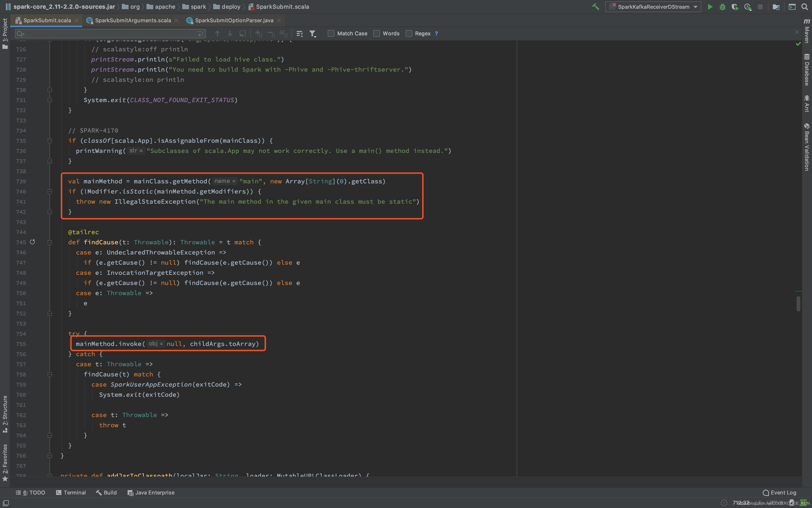Click the multiline search toggle icon

coord(300,34)
